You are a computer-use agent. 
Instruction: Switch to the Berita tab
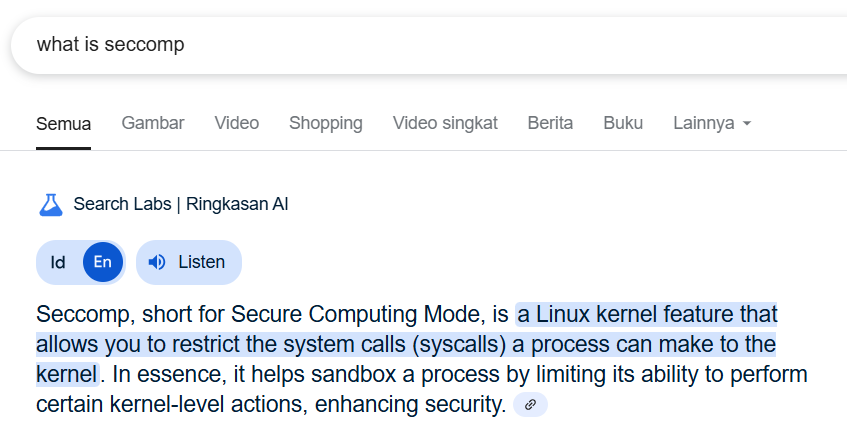point(550,123)
